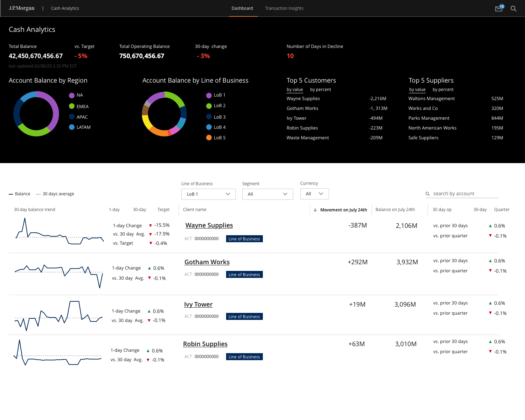Screen dimensions: 525x420
Task: Click the LoB 3 dark blue legend swatch
Action: (209, 117)
